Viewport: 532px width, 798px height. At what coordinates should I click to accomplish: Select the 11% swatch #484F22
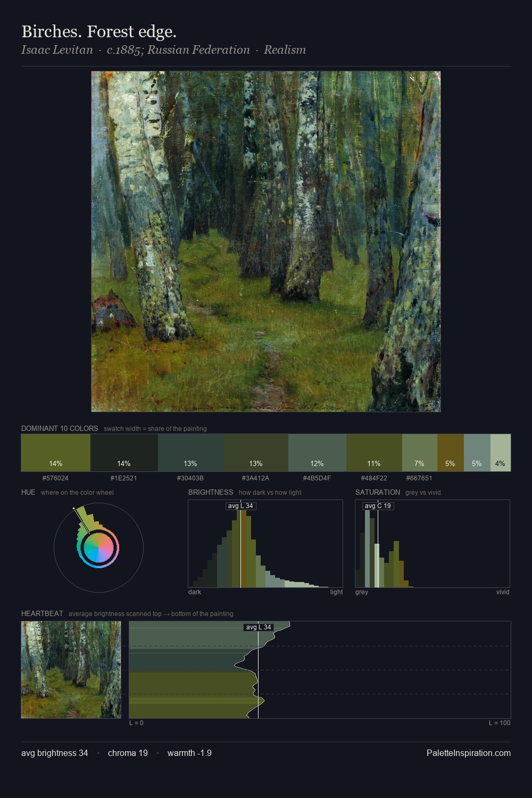(x=374, y=453)
